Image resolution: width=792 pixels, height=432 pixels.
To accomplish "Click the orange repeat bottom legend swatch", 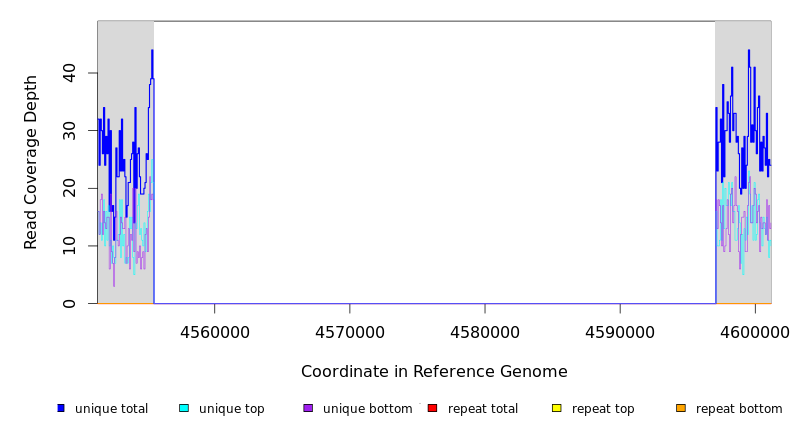I will tap(681, 408).
